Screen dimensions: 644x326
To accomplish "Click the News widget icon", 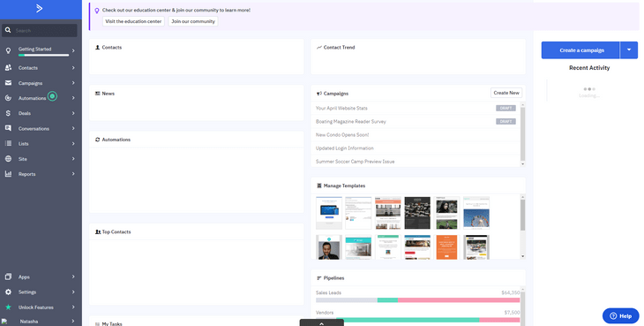I will click(x=97, y=94).
